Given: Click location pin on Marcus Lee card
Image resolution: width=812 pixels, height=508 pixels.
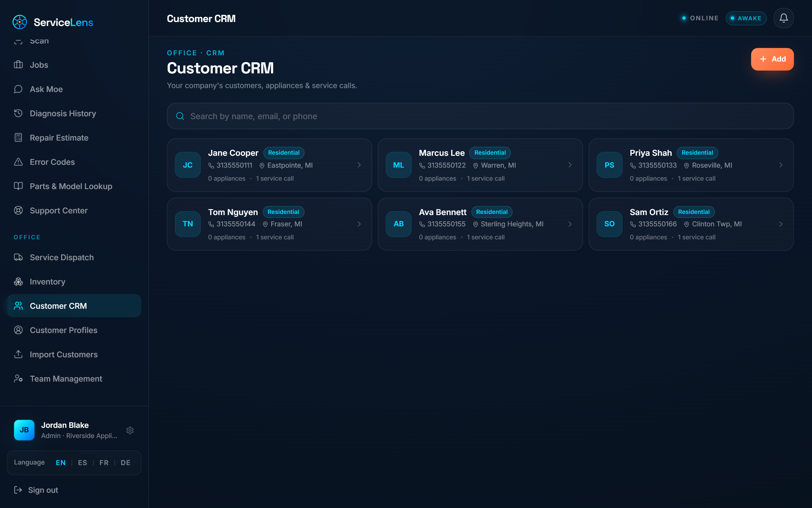Looking at the screenshot, I should pos(475,165).
